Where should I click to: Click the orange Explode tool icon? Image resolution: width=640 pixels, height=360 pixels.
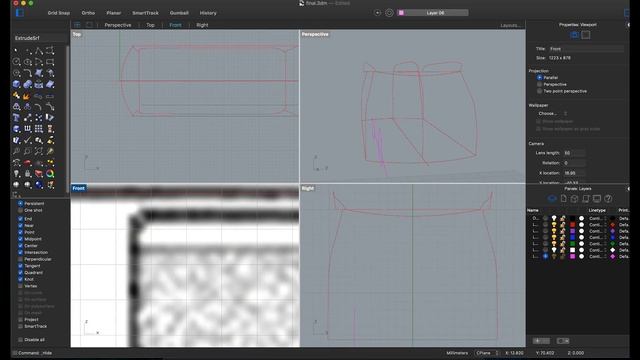(27, 96)
